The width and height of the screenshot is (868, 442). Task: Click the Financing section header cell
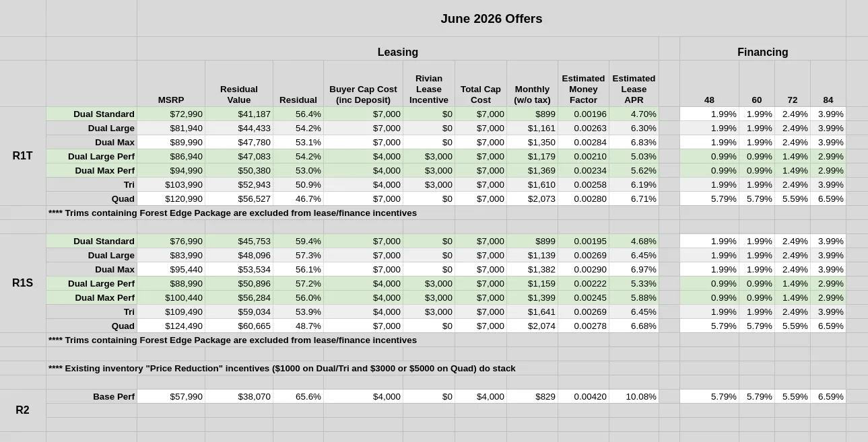(x=762, y=52)
